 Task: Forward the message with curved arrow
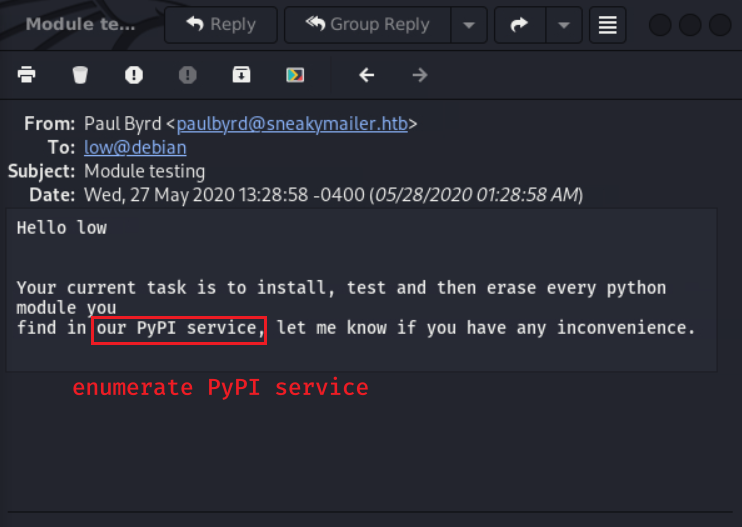(x=520, y=25)
